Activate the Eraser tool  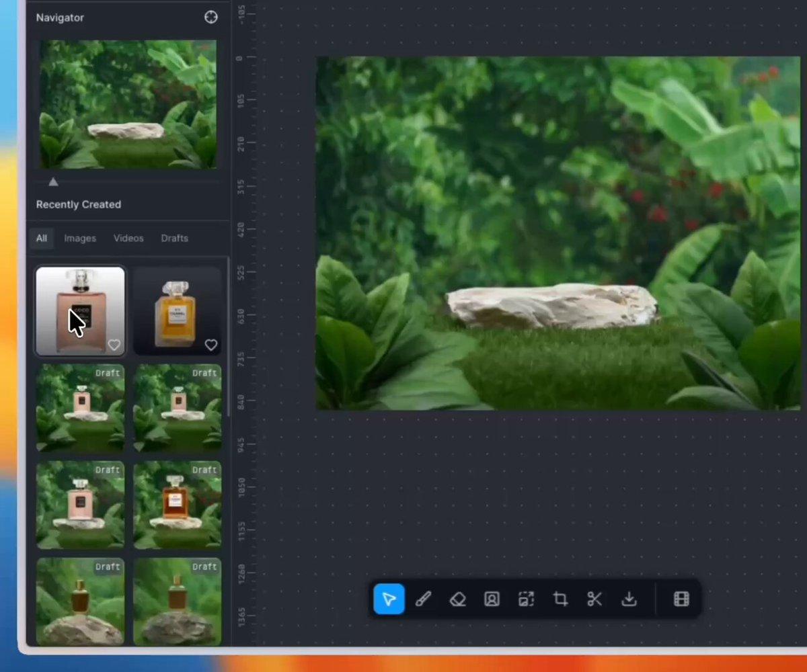(x=457, y=599)
